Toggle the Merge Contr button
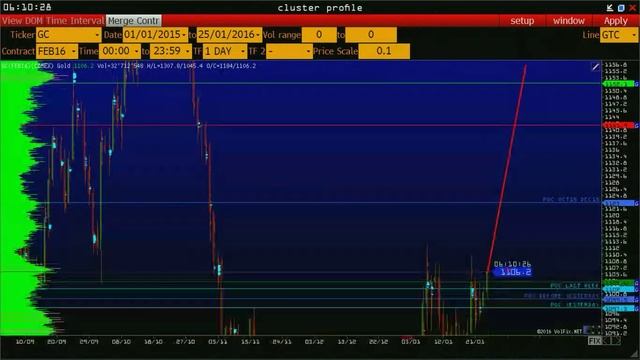640x360 pixels. pyautogui.click(x=133, y=20)
